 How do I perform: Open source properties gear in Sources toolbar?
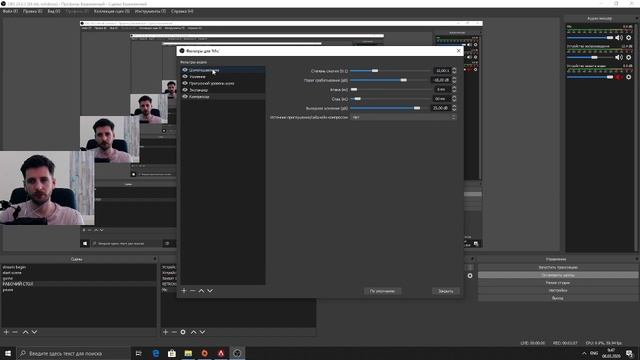pyautogui.click(x=183, y=332)
